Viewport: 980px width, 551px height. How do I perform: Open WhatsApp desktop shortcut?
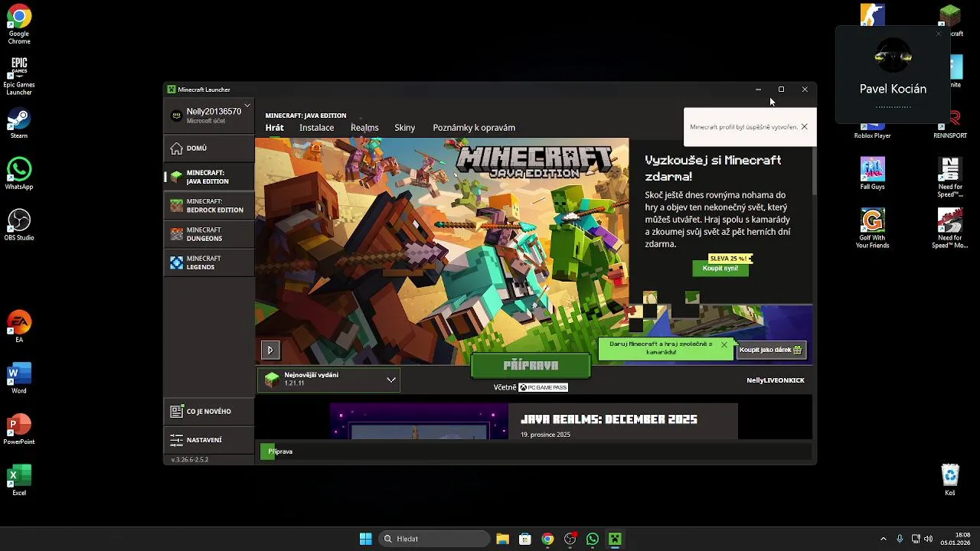[x=19, y=174]
